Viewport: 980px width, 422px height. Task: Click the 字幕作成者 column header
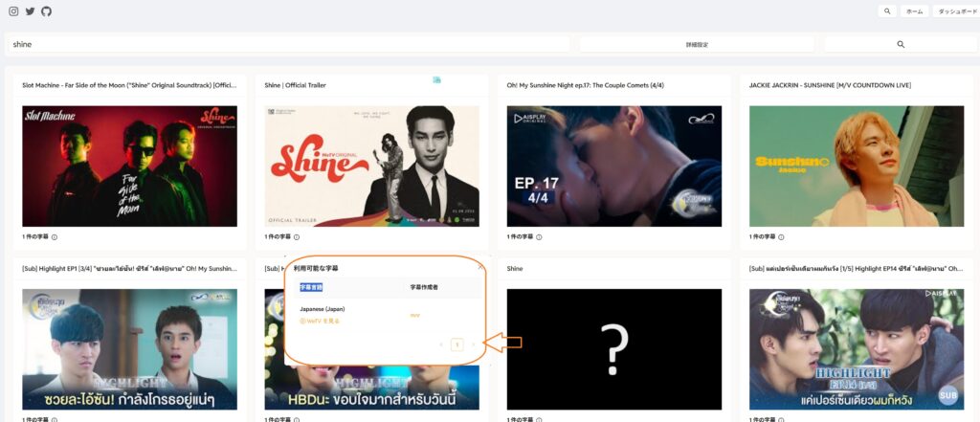pyautogui.click(x=422, y=287)
